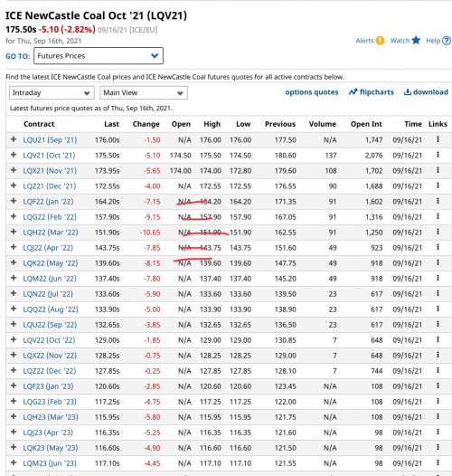
Task: Expand the LQH22 (Mar '22) row
Action: [14, 232]
